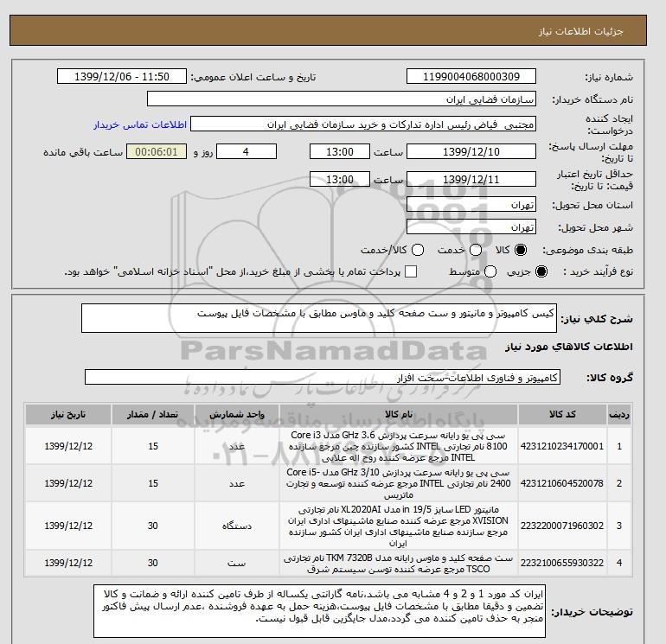Click the response deadline time field 13:00

click(339, 151)
